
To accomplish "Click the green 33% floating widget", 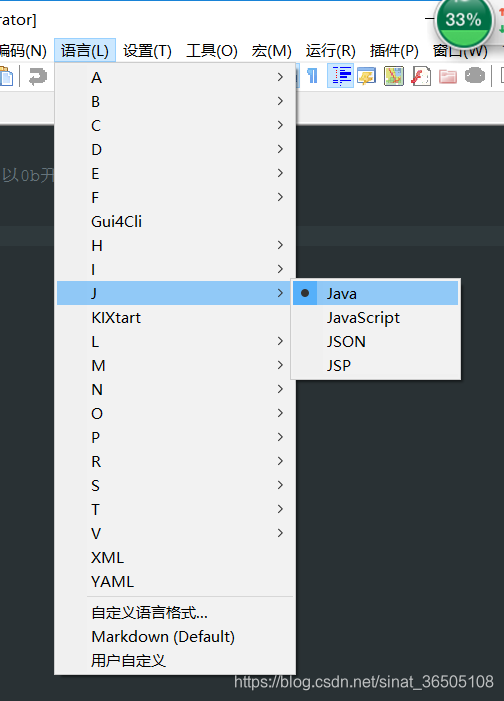I will [x=464, y=21].
